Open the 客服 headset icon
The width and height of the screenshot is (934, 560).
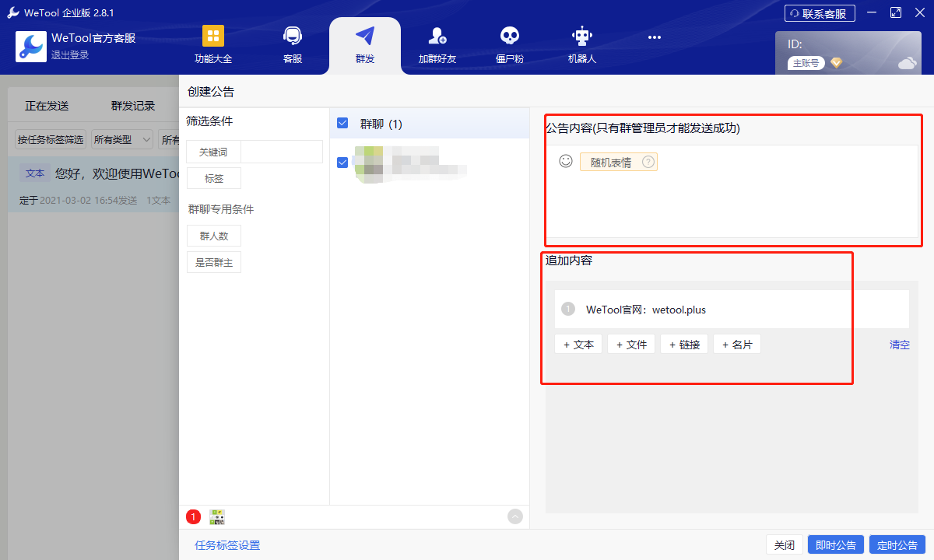[293, 36]
